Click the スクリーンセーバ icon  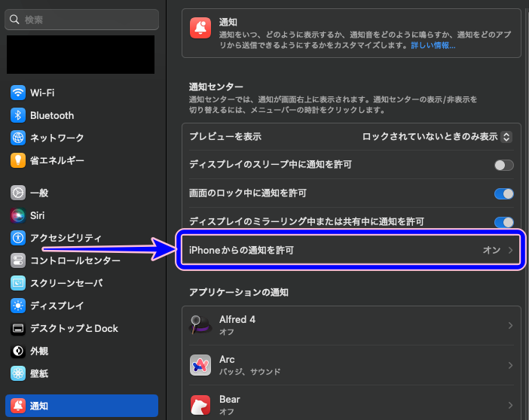click(18, 283)
